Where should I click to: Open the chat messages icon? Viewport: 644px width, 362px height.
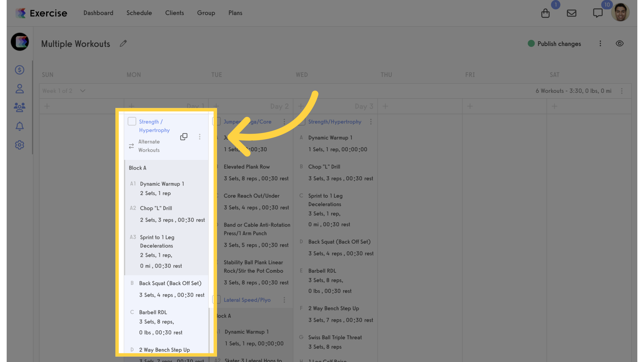[598, 13]
